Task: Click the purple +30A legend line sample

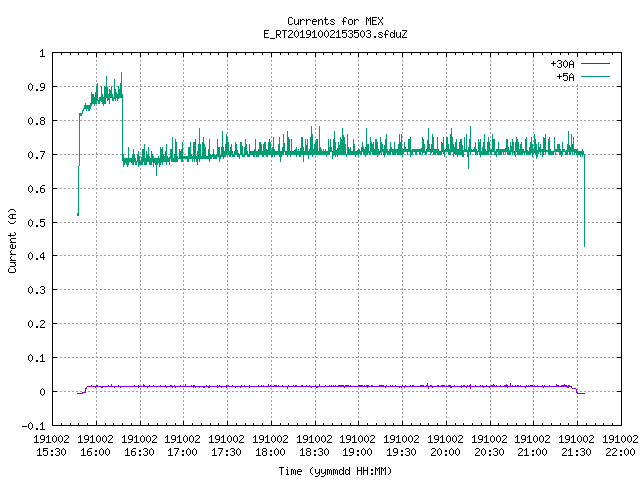Action: click(x=595, y=64)
